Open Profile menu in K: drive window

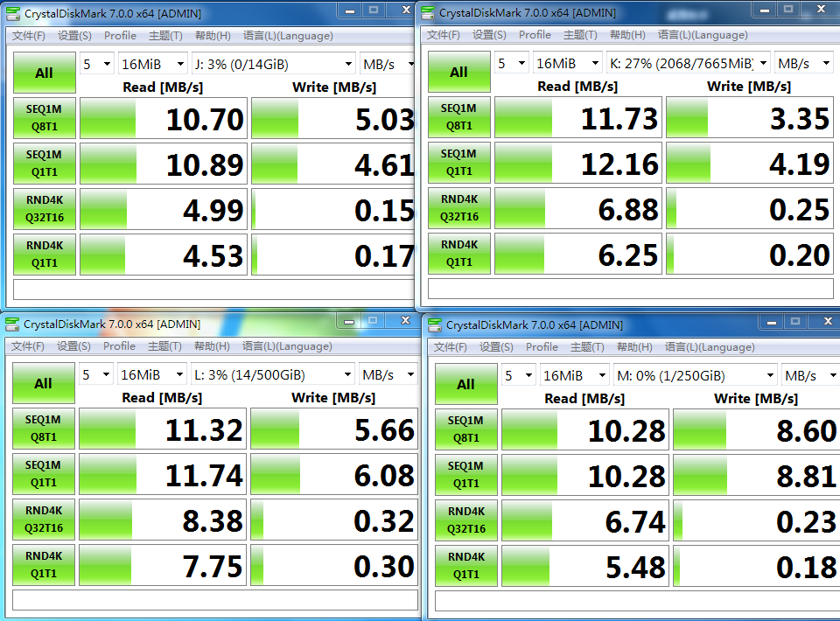pyautogui.click(x=535, y=35)
